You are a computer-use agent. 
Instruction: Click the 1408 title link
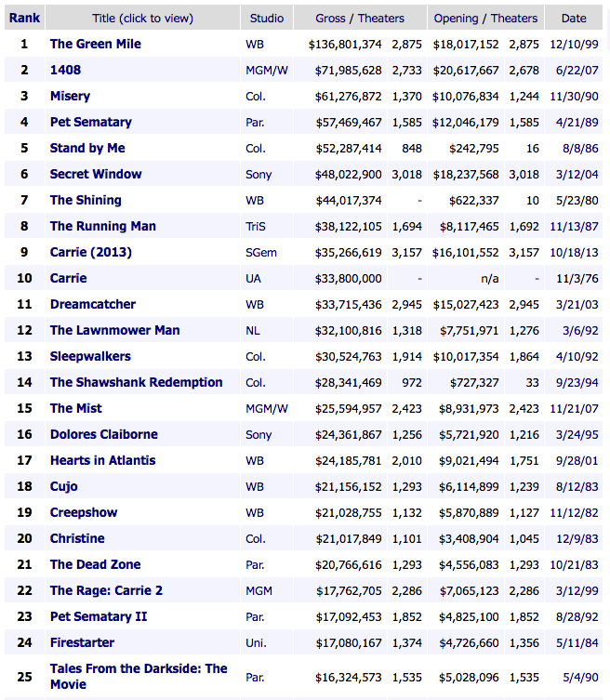click(x=65, y=70)
